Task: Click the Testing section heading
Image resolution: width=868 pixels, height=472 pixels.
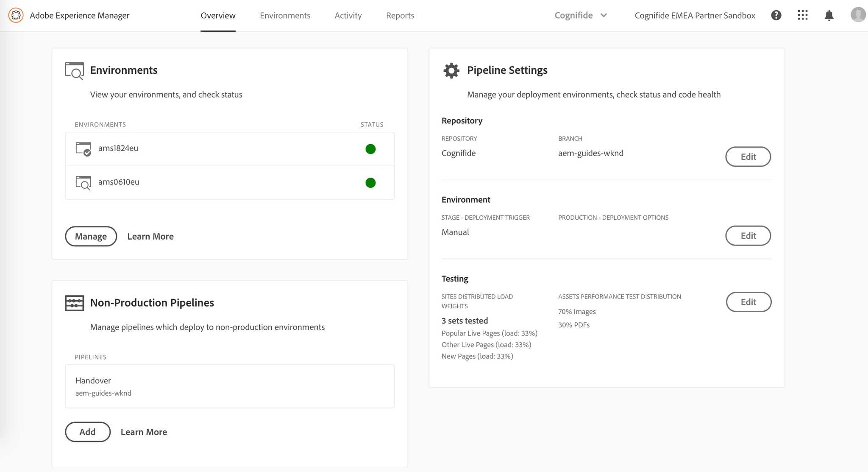Action: [455, 279]
